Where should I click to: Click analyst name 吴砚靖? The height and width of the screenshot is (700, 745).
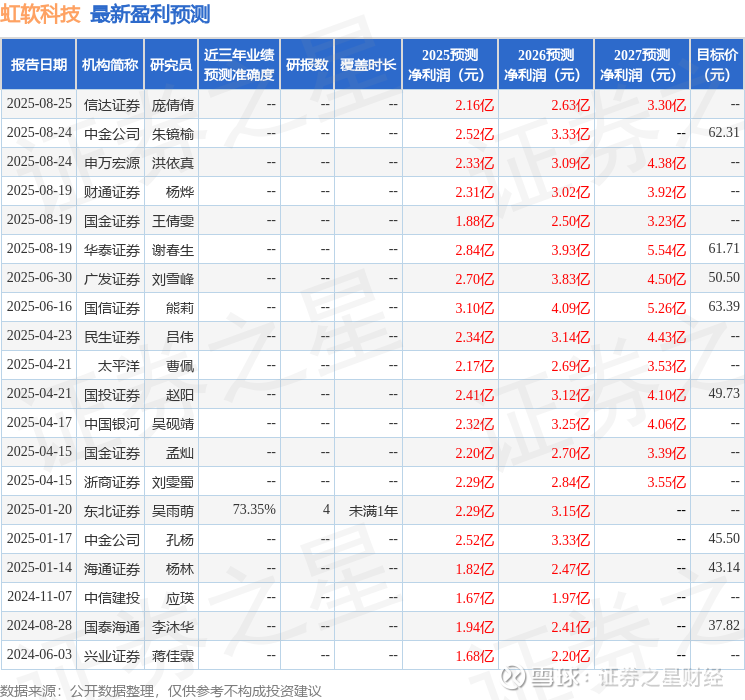pyautogui.click(x=173, y=424)
